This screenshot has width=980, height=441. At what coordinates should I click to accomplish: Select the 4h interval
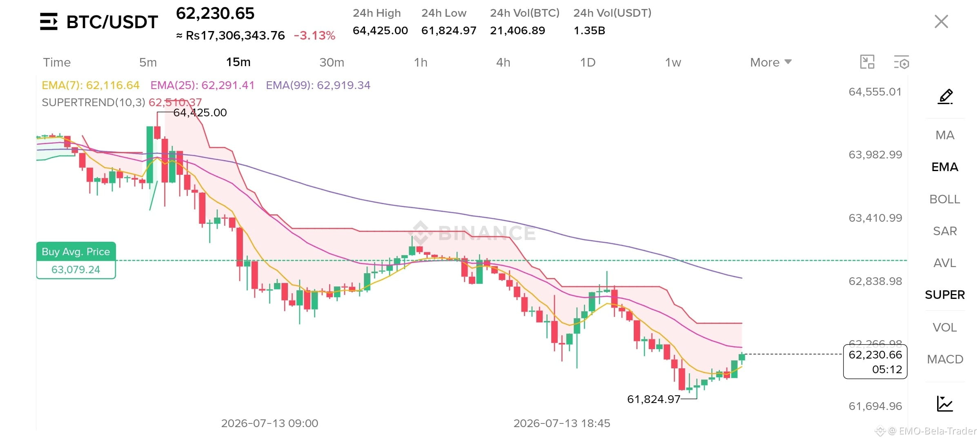[x=503, y=62]
